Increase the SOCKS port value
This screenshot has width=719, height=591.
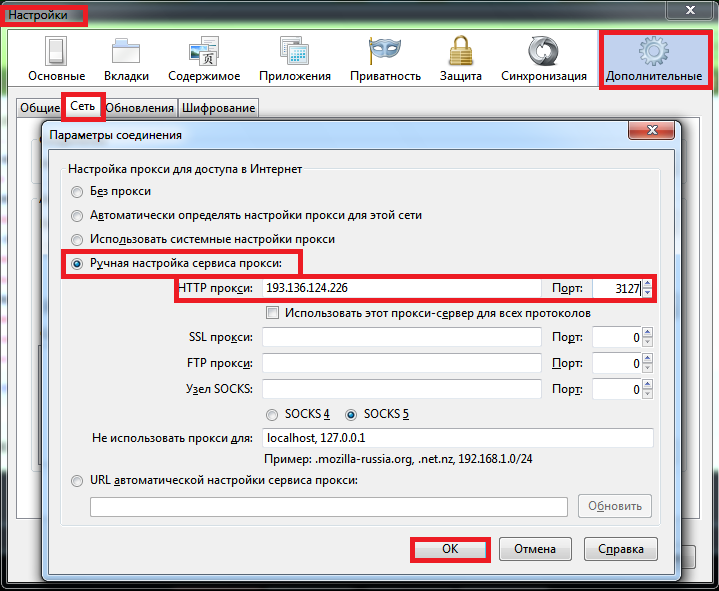click(647, 384)
